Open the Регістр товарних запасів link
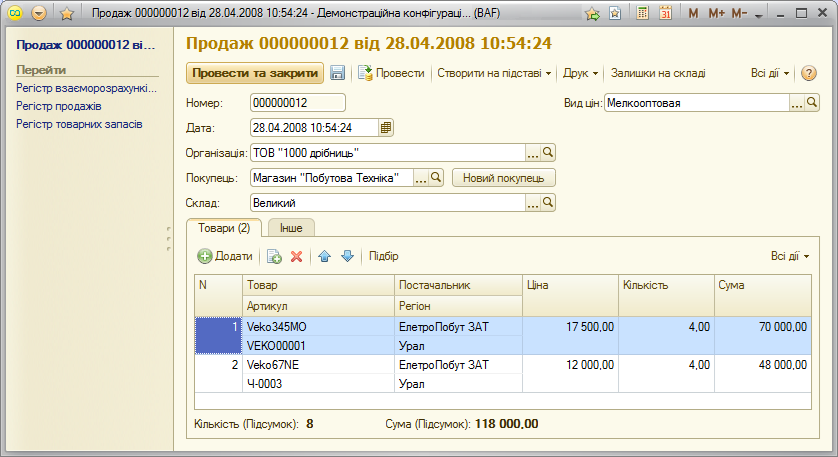This screenshot has width=838, height=457. tap(79, 124)
